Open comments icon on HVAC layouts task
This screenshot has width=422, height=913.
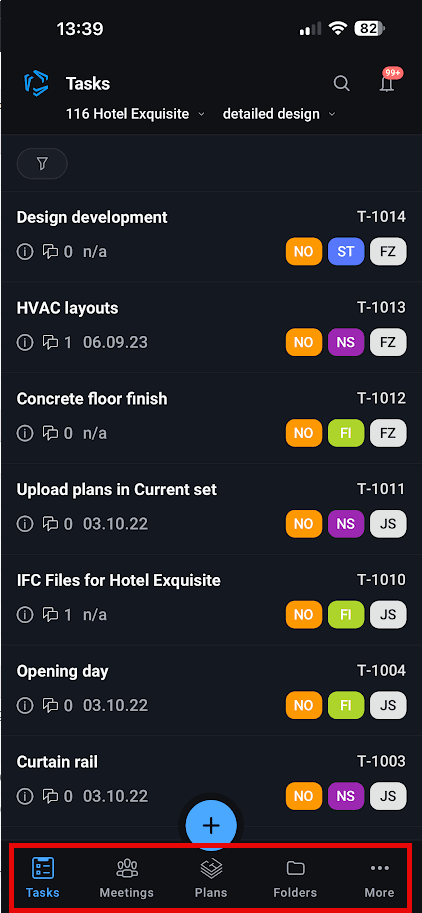click(51, 342)
